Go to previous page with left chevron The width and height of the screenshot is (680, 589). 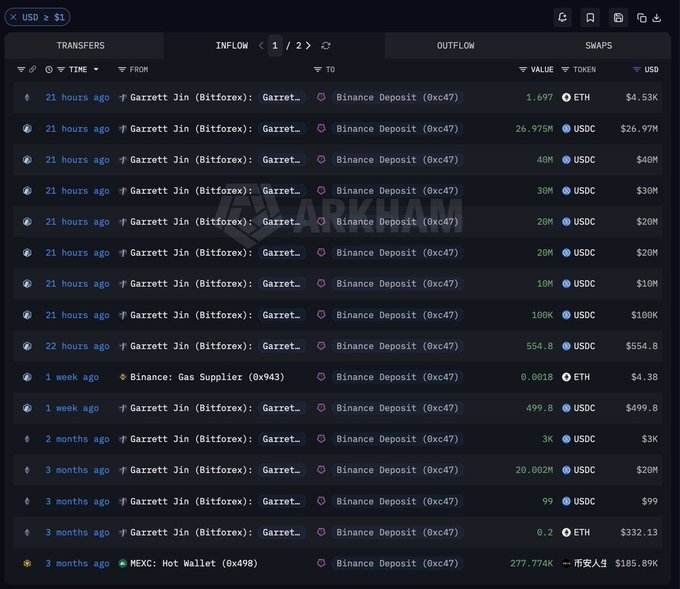pyautogui.click(x=261, y=46)
